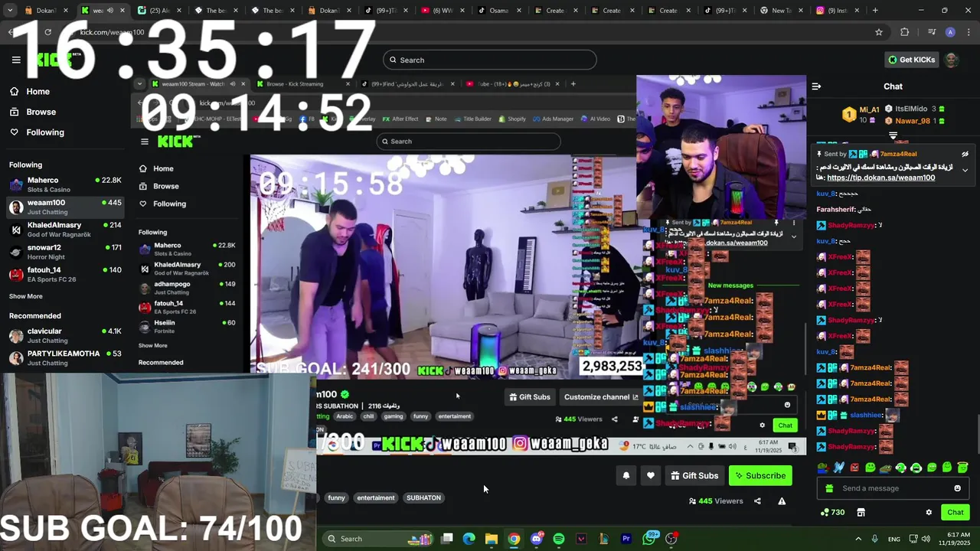The image size is (980, 551).
Task: Open fatouh_14 channel in sidebar
Action: tap(65, 274)
